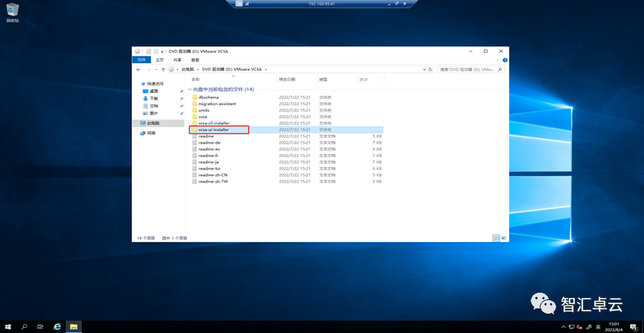Viewport: 644px width, 333px height.
Task: Switch to large icons view
Action: (x=503, y=238)
